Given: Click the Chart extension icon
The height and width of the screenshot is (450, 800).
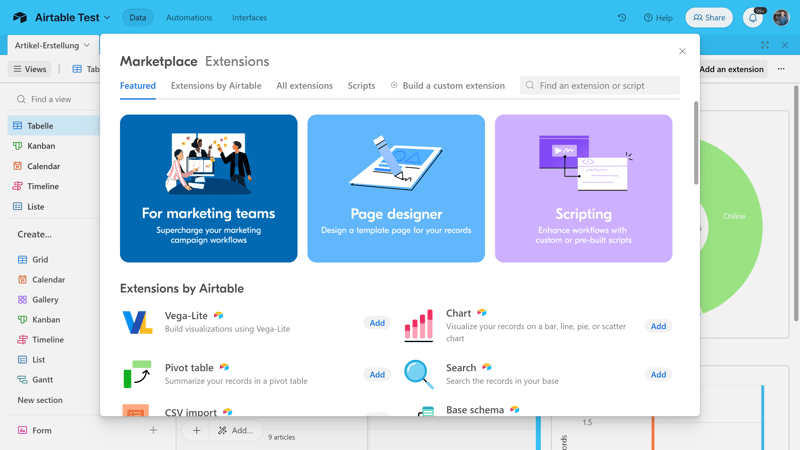Looking at the screenshot, I should [x=418, y=325].
